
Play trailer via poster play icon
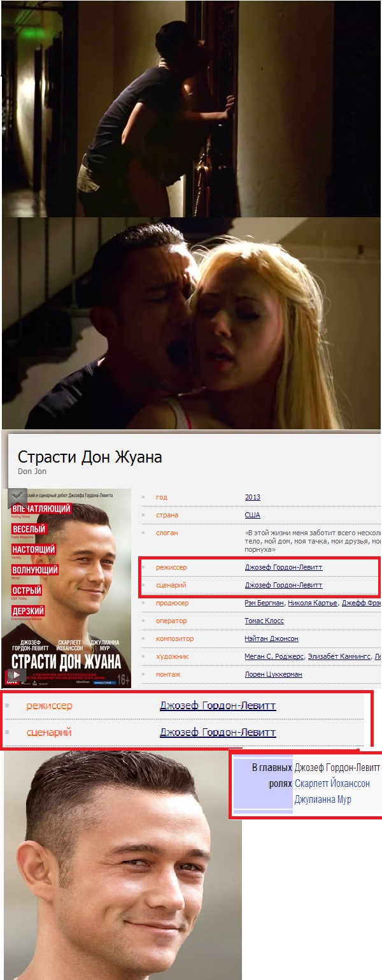pos(16,676)
